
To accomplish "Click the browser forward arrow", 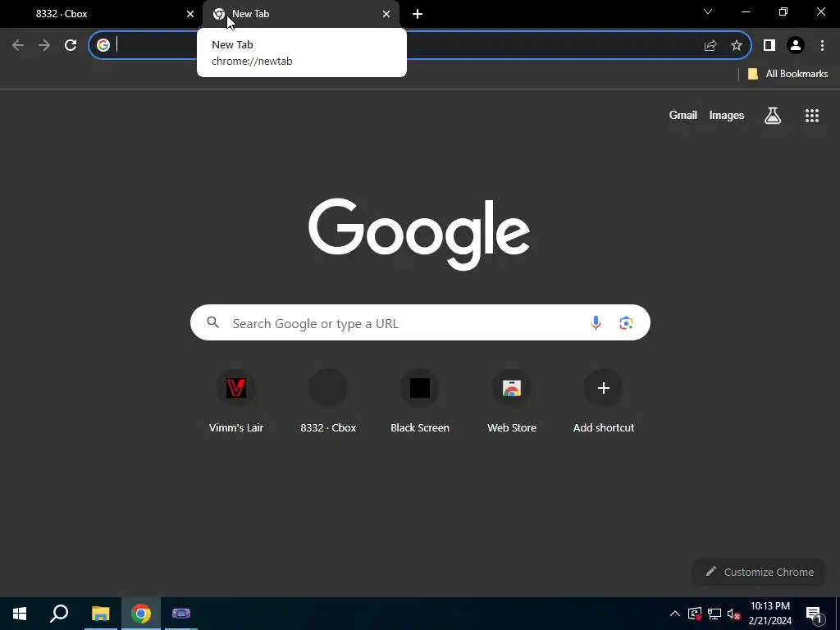I will pyautogui.click(x=44, y=45).
